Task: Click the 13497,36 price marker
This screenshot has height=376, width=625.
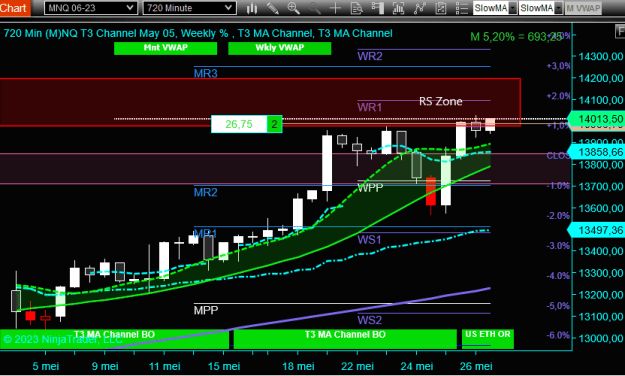Action: (596, 230)
